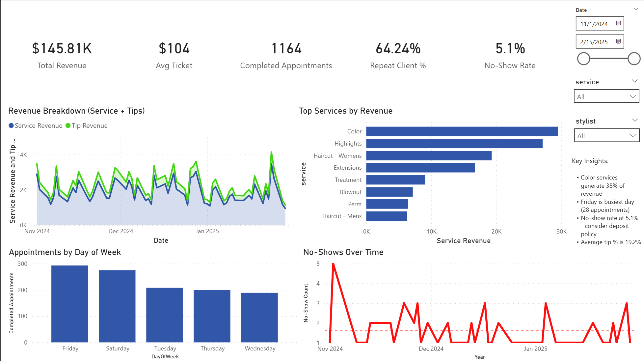Image resolution: width=644 pixels, height=361 pixels.
Task: Collapse the Date slicer using its chevron
Action: point(635,9)
